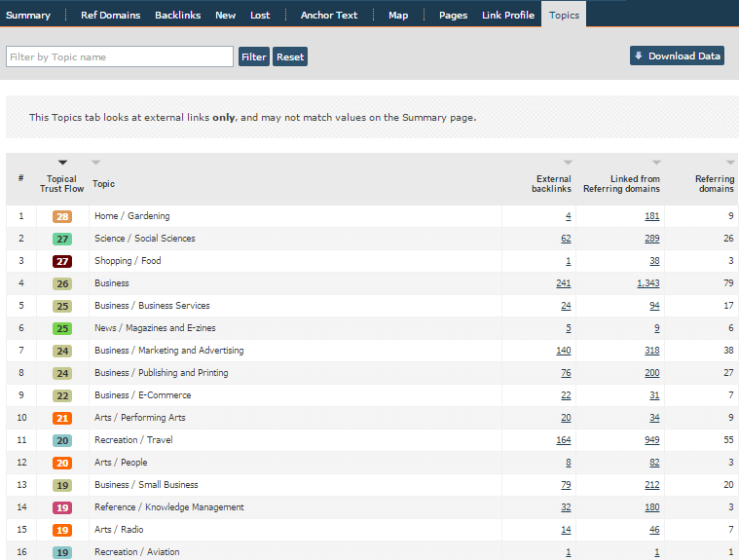The width and height of the screenshot is (739, 560).
Task: Click trust flow badge 28 for Home / Gardening
Action: pyautogui.click(x=62, y=216)
